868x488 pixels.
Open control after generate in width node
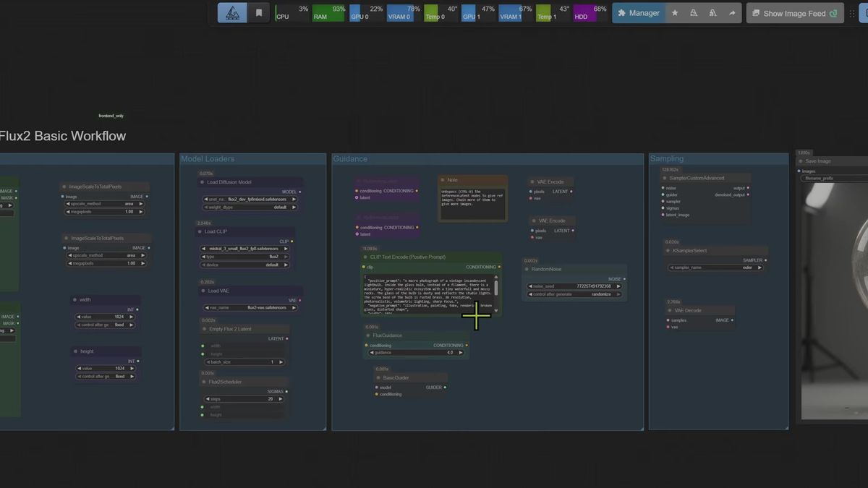click(106, 325)
